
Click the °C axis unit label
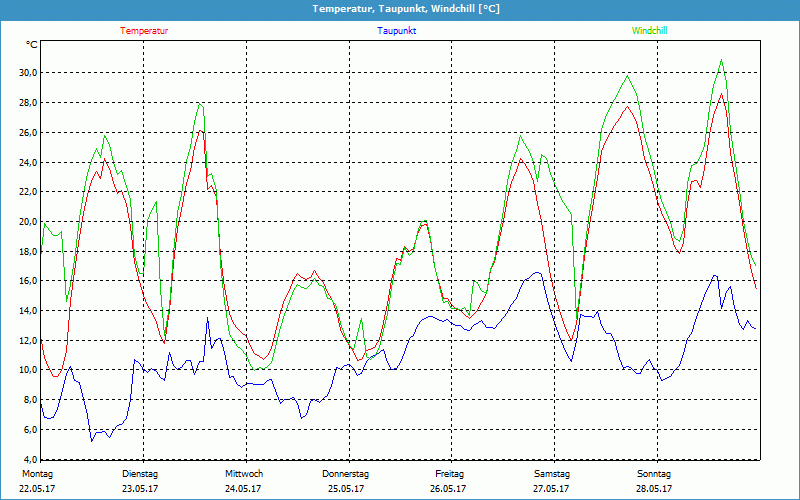32,45
